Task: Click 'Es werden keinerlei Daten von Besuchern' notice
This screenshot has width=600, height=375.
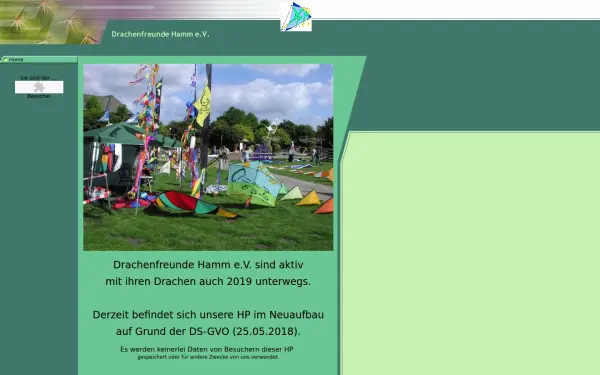Action: click(207, 349)
